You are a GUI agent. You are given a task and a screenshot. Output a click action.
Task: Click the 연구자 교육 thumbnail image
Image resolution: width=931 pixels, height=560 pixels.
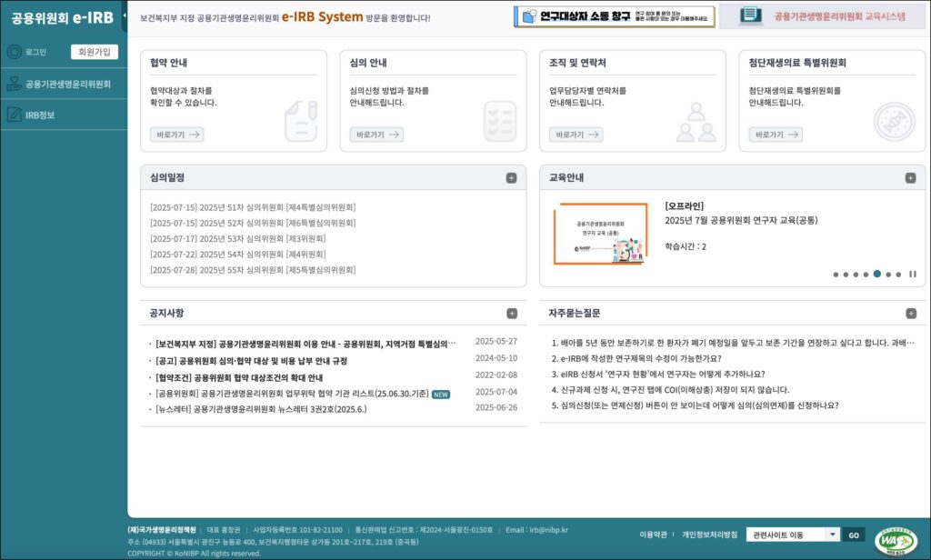click(x=600, y=234)
